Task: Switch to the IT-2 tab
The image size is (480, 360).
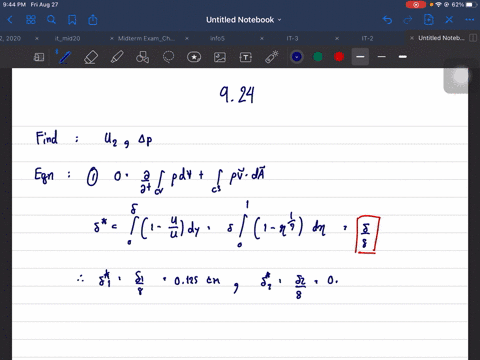Action: [x=367, y=39]
